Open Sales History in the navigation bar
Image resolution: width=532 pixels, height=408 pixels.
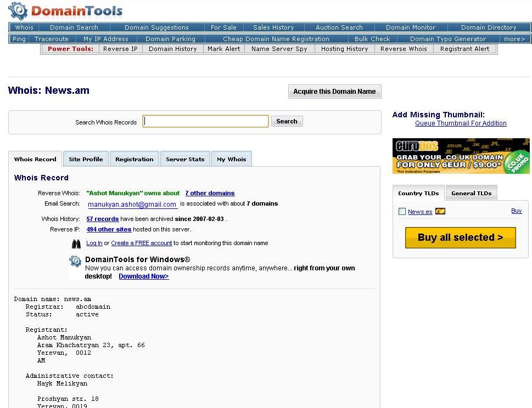tap(273, 27)
